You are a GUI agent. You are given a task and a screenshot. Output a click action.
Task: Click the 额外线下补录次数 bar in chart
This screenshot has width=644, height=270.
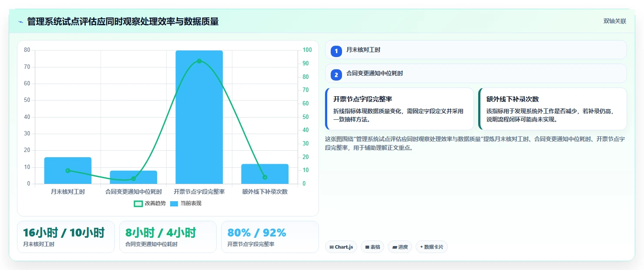(x=265, y=174)
